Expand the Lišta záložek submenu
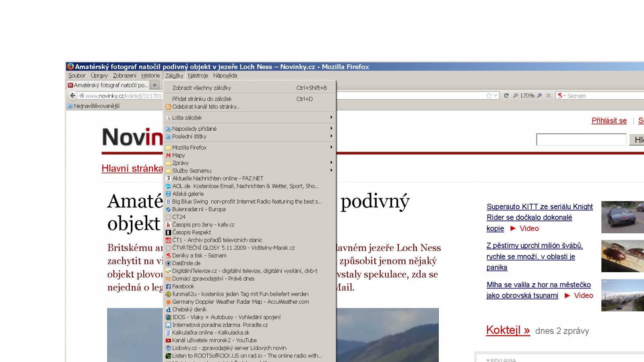Viewport: 644px width, 362px height. [250, 118]
